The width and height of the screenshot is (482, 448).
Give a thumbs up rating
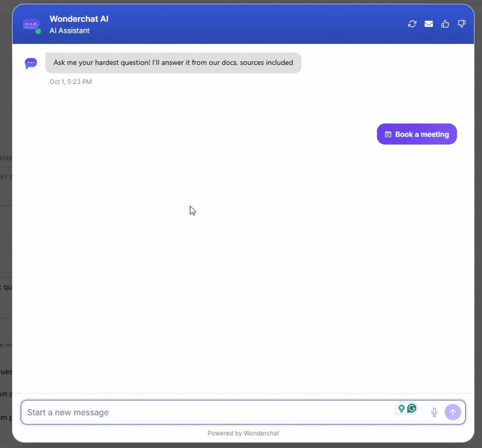coord(445,24)
